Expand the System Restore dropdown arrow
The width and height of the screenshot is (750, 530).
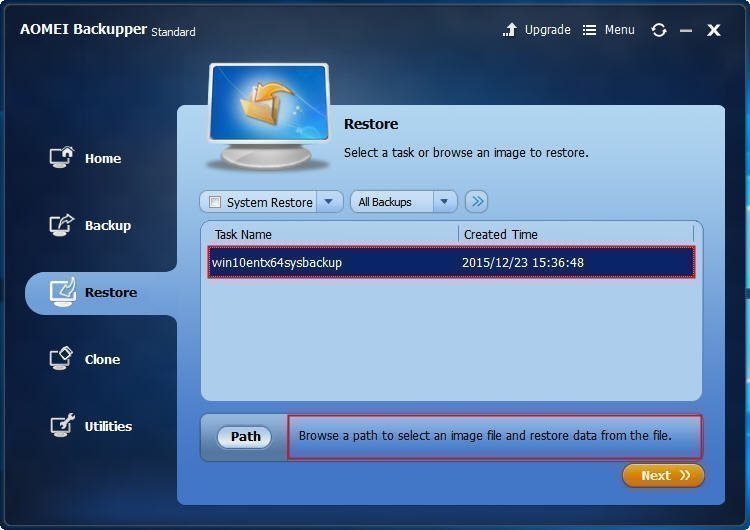coord(329,201)
